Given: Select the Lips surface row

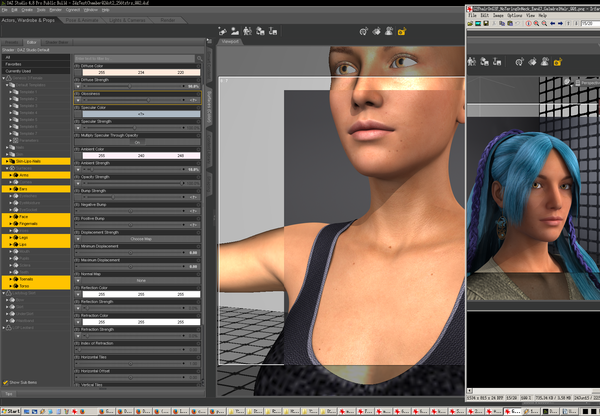Looking at the screenshot, I should 36,244.
